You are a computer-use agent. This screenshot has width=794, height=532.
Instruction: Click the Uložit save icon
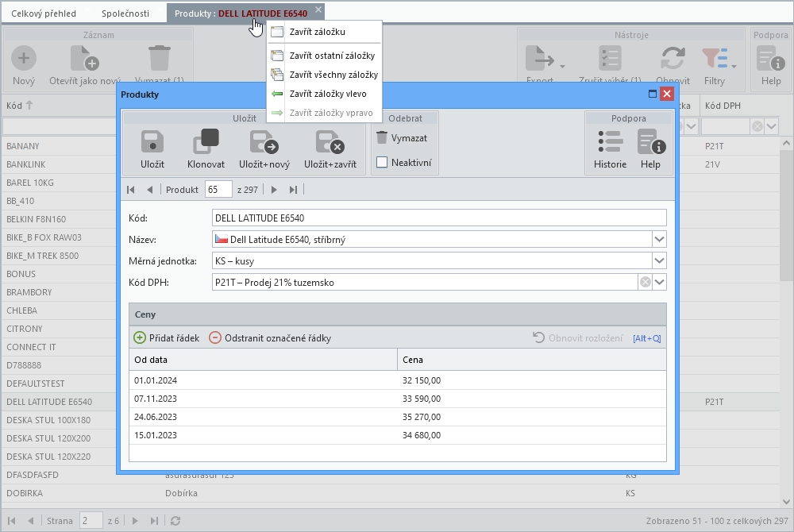152,141
